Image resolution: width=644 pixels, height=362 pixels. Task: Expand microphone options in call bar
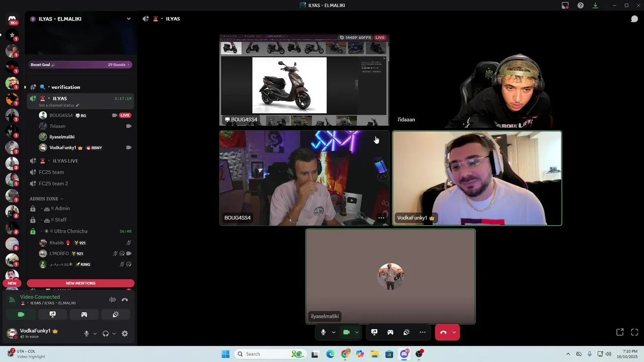point(333,332)
